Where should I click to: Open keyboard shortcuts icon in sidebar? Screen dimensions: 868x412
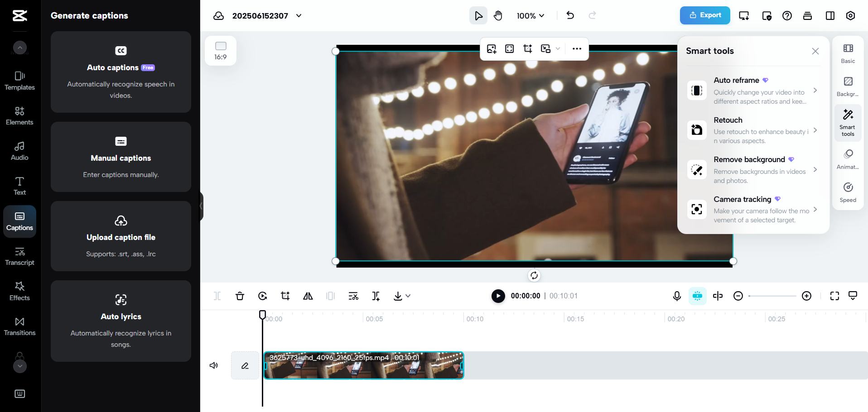[x=19, y=393]
